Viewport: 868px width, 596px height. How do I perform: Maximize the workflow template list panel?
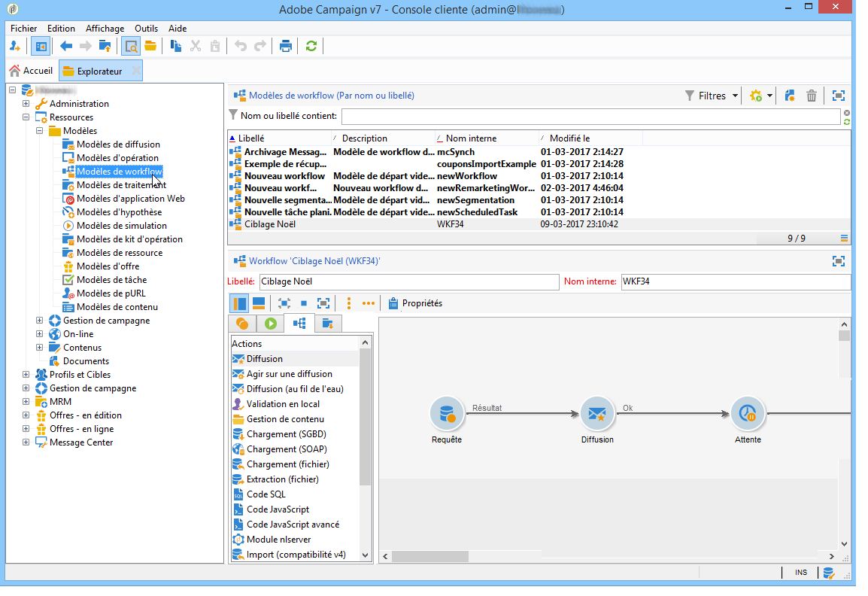839,96
